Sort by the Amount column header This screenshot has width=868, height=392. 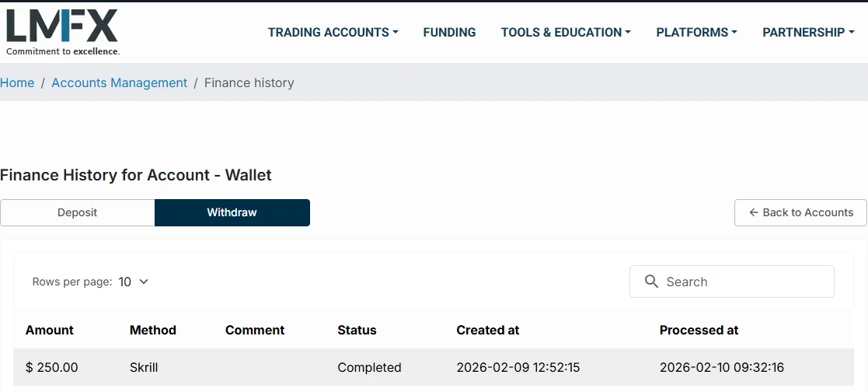(x=51, y=330)
